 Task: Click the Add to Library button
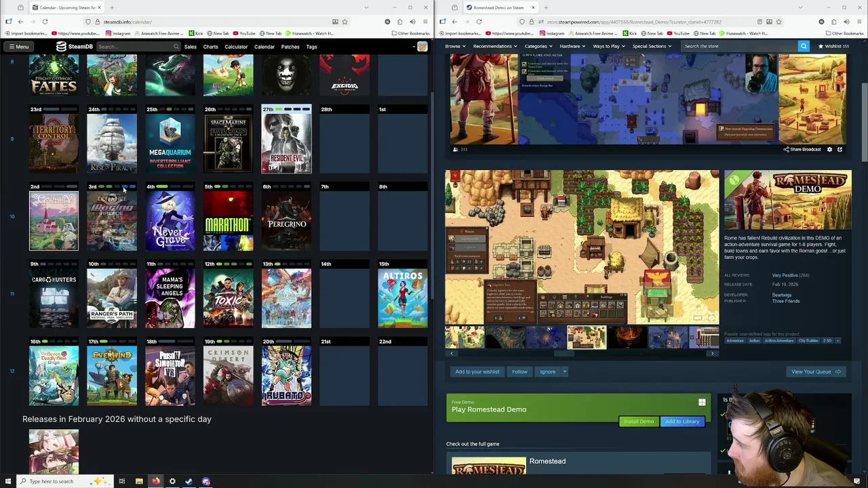point(682,422)
